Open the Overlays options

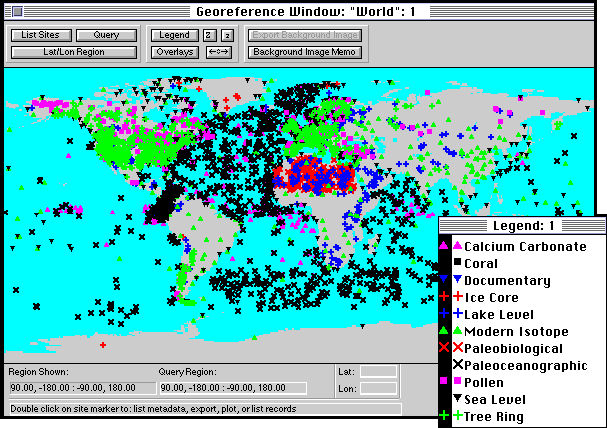point(175,51)
